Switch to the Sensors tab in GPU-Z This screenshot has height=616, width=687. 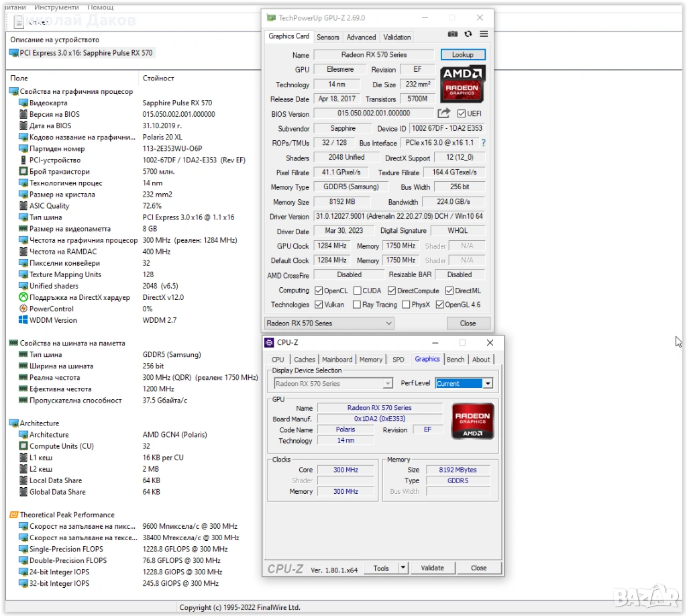click(x=327, y=37)
